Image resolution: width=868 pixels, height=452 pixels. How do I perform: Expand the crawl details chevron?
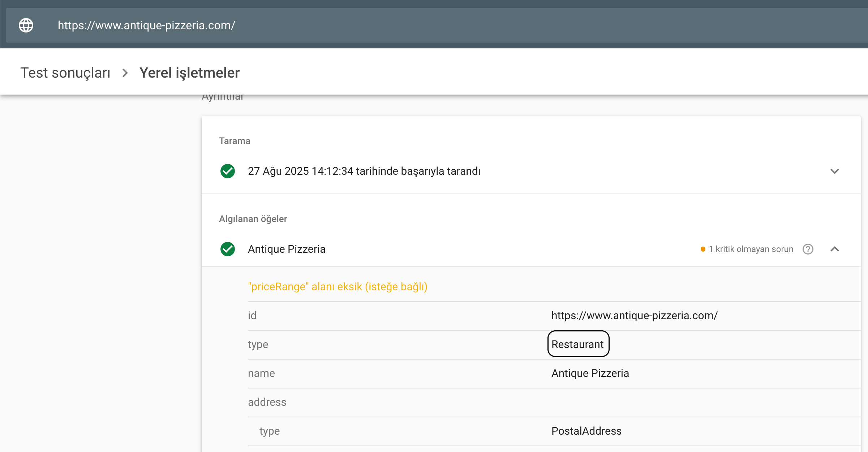click(835, 171)
